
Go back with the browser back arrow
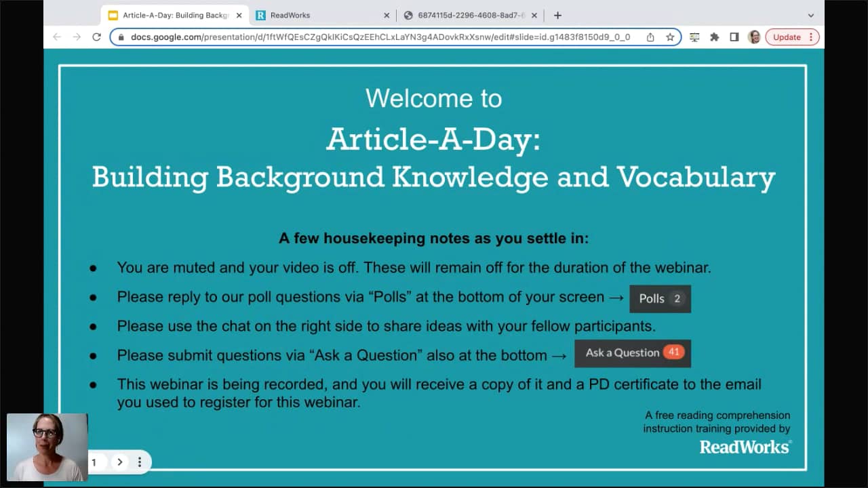click(x=57, y=37)
